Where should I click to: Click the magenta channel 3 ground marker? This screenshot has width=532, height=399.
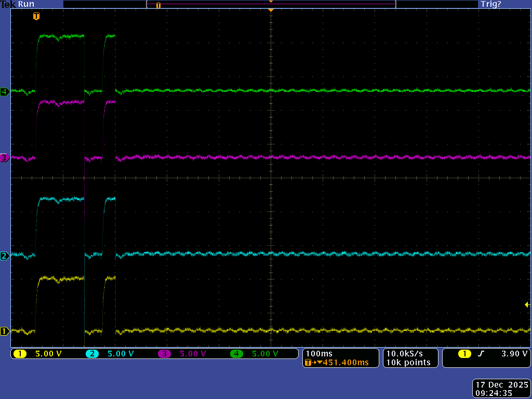tap(5, 157)
